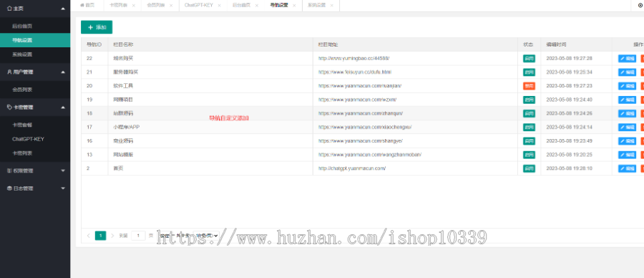The width and height of the screenshot is (644, 278).
Task: Switch to the 会员列表 tab
Action: (x=156, y=5)
